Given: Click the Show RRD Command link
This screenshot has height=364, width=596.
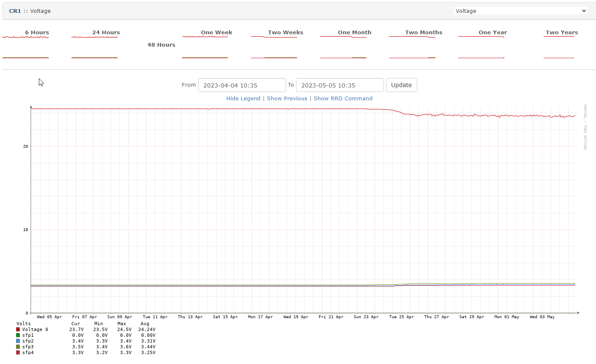Looking at the screenshot, I should 343,99.
